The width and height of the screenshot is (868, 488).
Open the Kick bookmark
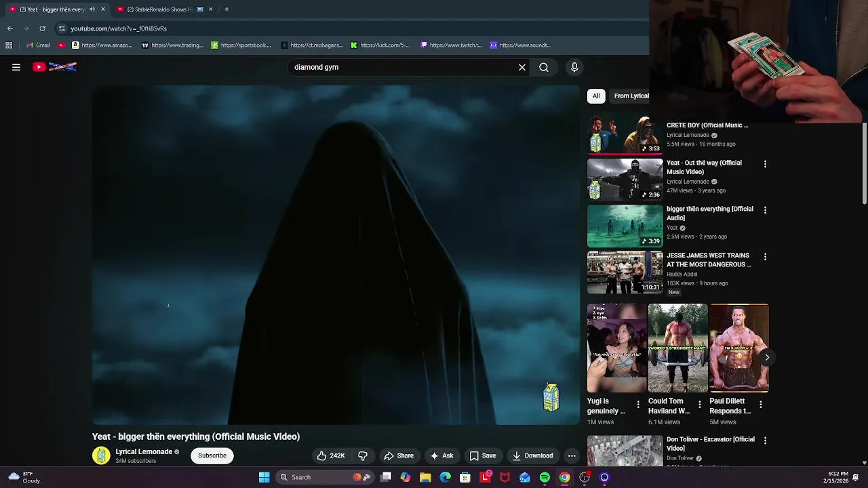coord(380,45)
